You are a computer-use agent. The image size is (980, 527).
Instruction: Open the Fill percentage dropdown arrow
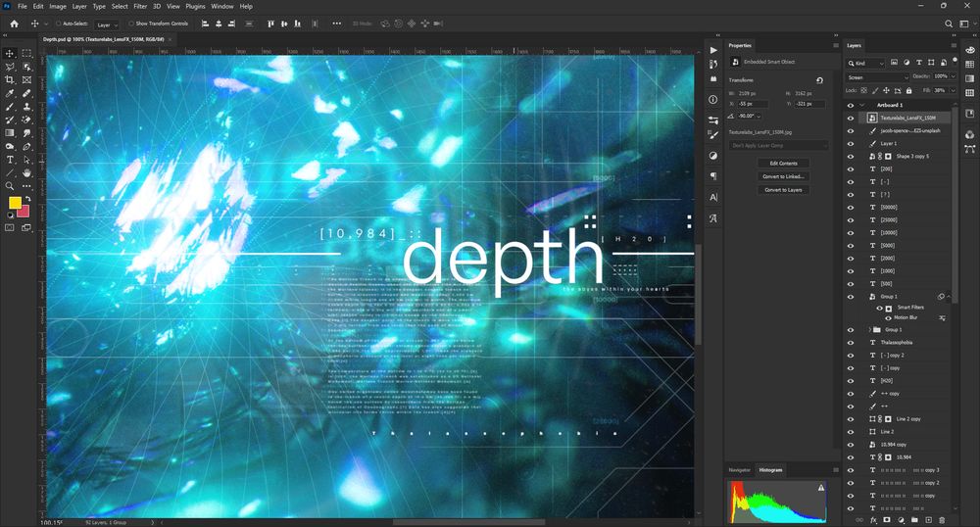click(x=954, y=90)
